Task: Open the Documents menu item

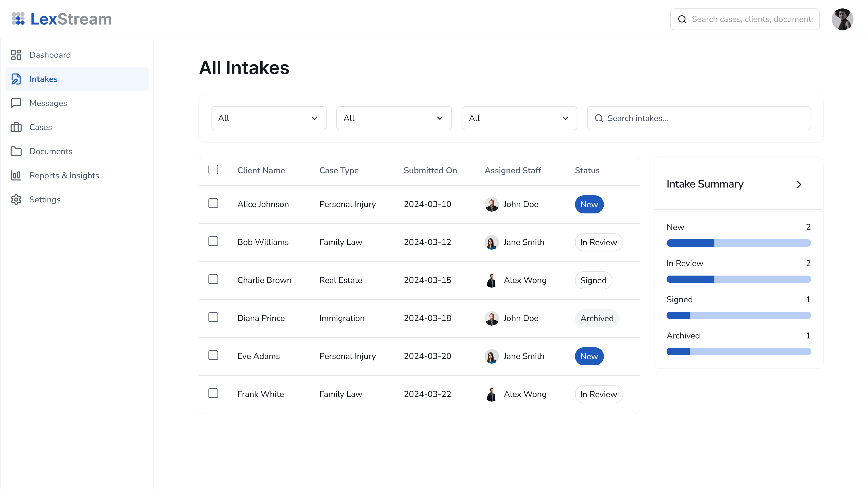Action: coord(51,151)
